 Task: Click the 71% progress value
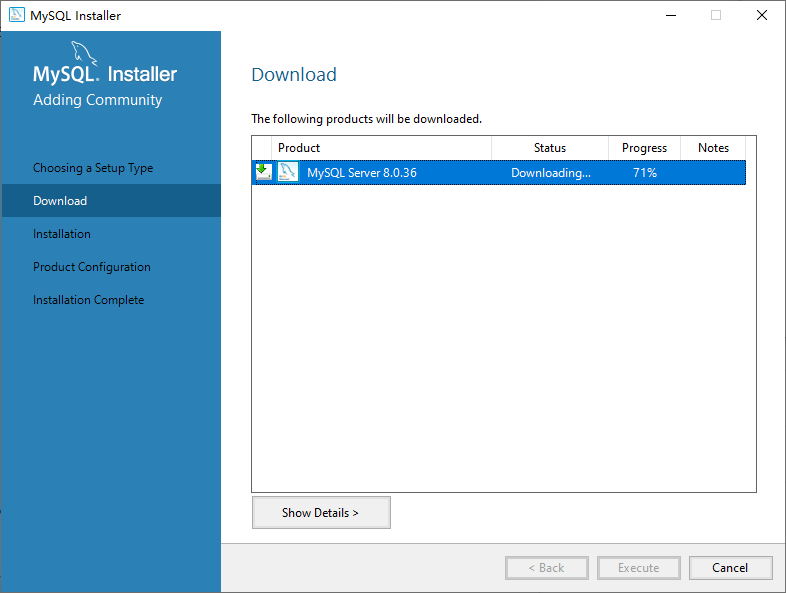[x=645, y=172]
